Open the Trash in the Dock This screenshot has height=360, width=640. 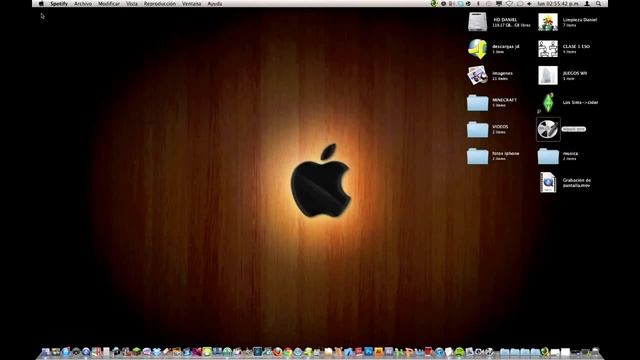[596, 351]
